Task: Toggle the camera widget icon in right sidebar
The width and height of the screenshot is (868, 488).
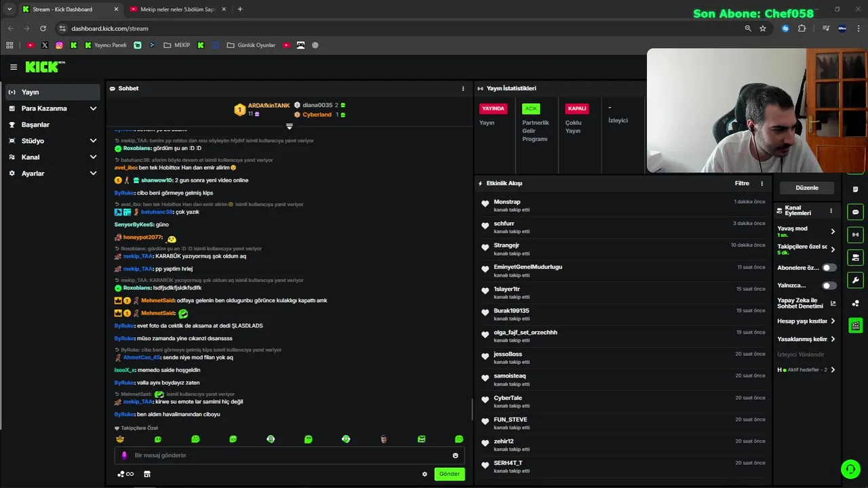Action: tap(855, 258)
